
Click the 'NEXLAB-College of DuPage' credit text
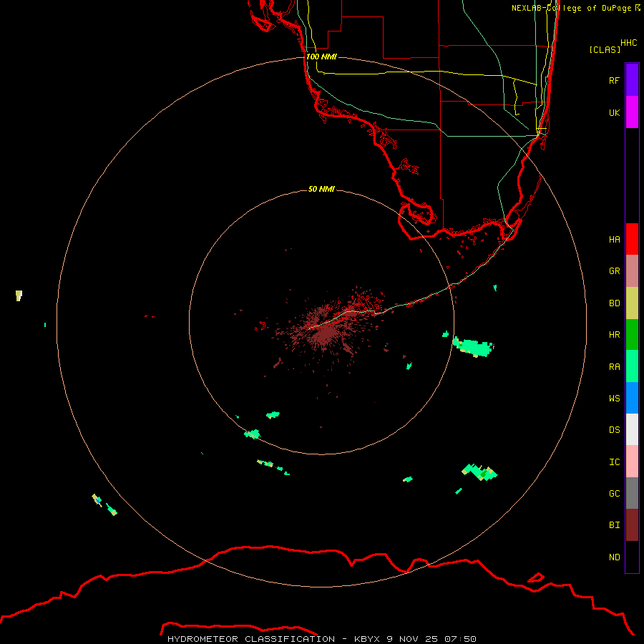click(x=571, y=8)
